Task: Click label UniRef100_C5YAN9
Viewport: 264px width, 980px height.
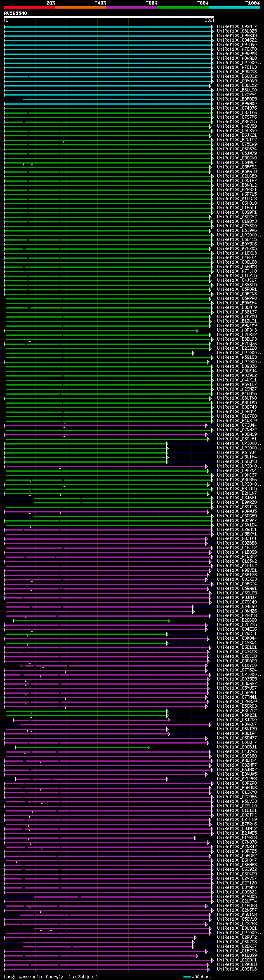Action: 237,81
